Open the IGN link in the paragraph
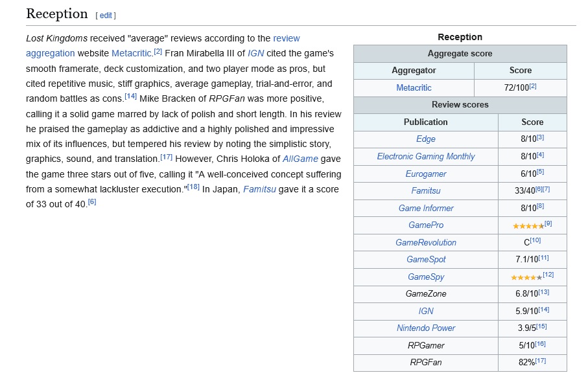The height and width of the screenshot is (386, 588). [255, 53]
